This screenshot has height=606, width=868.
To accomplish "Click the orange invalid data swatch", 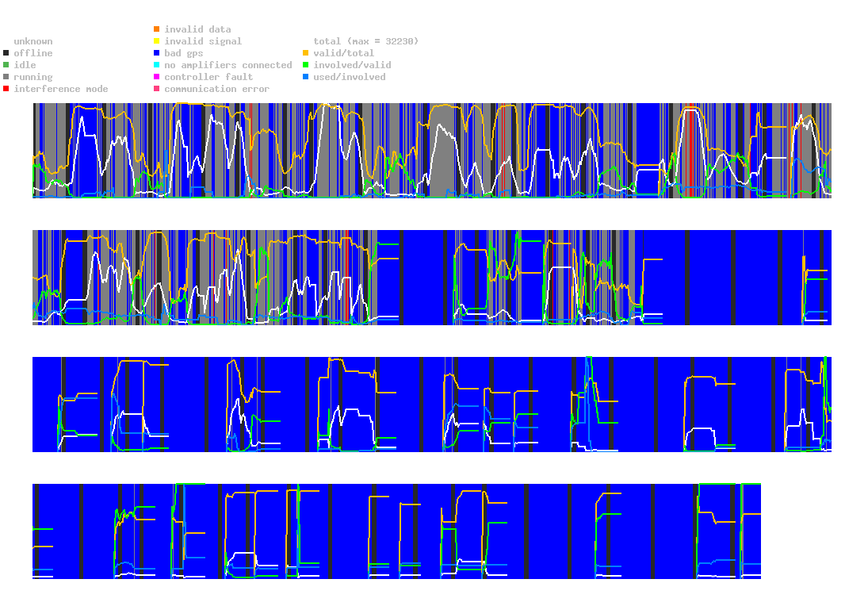I will pyautogui.click(x=157, y=29).
